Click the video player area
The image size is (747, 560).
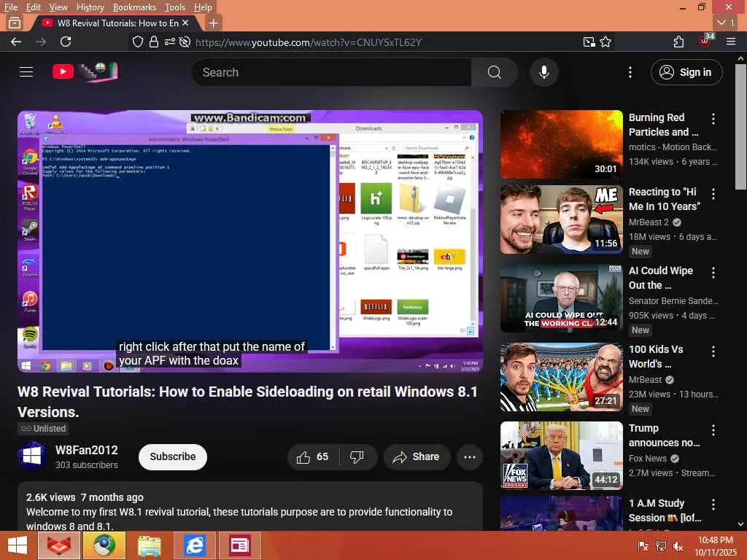point(250,241)
